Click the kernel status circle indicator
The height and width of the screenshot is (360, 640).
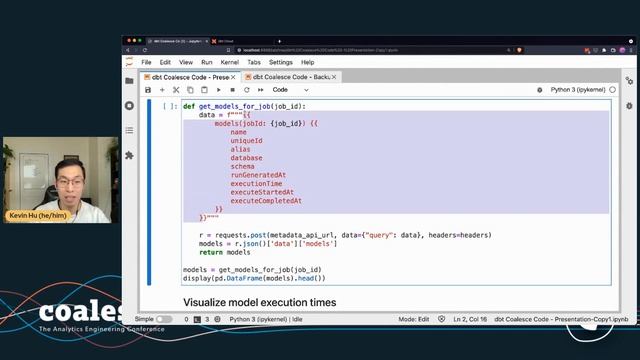click(x=612, y=90)
